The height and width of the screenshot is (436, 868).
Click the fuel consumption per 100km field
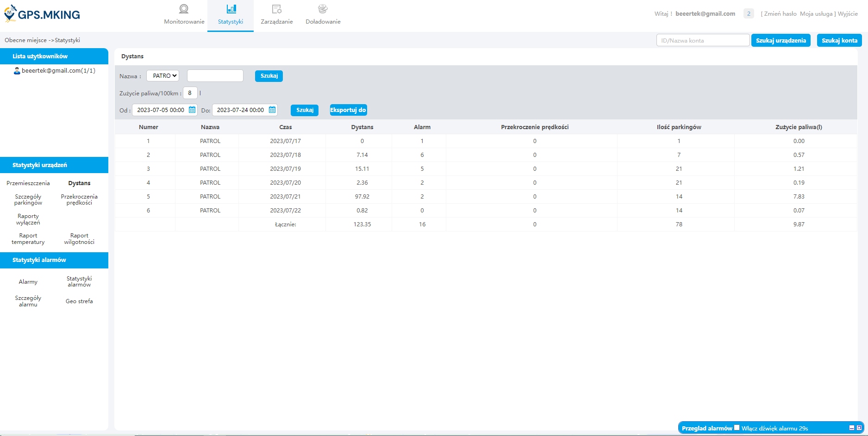pyautogui.click(x=190, y=93)
